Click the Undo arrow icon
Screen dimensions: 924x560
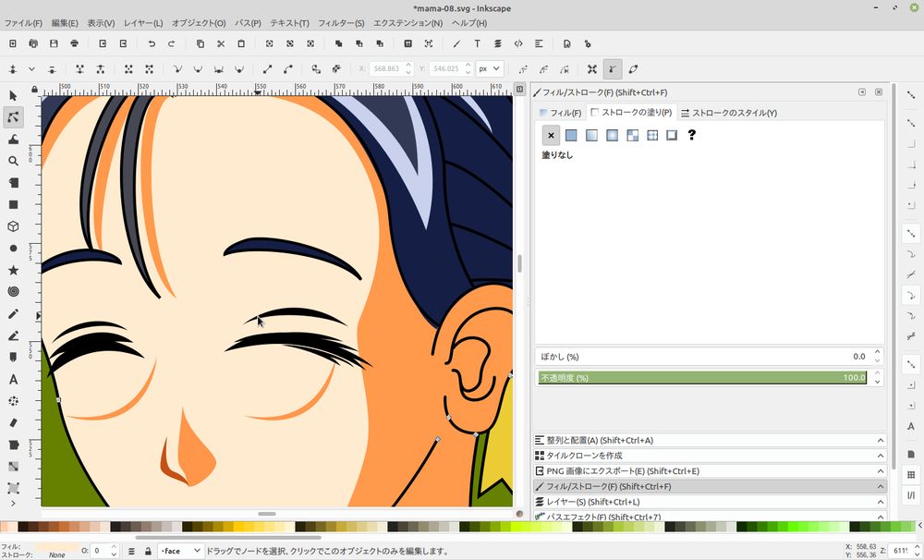pos(152,43)
